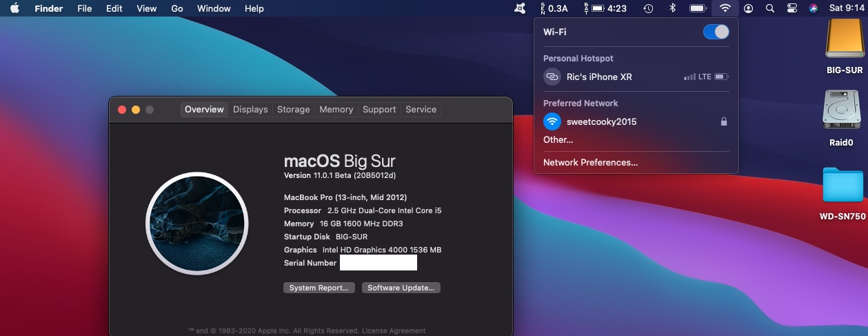Click the Memory 16 GB 1600 MHz DDR3 line
This screenshot has height=336, width=868.
click(343, 224)
